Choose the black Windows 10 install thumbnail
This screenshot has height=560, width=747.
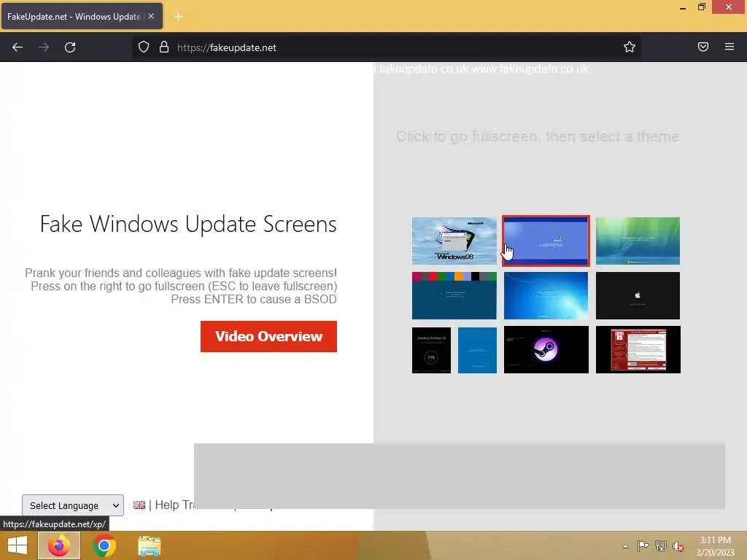point(431,350)
